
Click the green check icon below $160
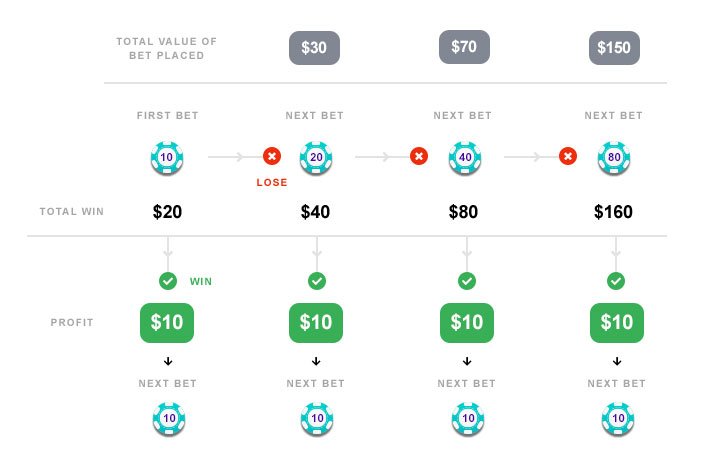click(x=616, y=281)
